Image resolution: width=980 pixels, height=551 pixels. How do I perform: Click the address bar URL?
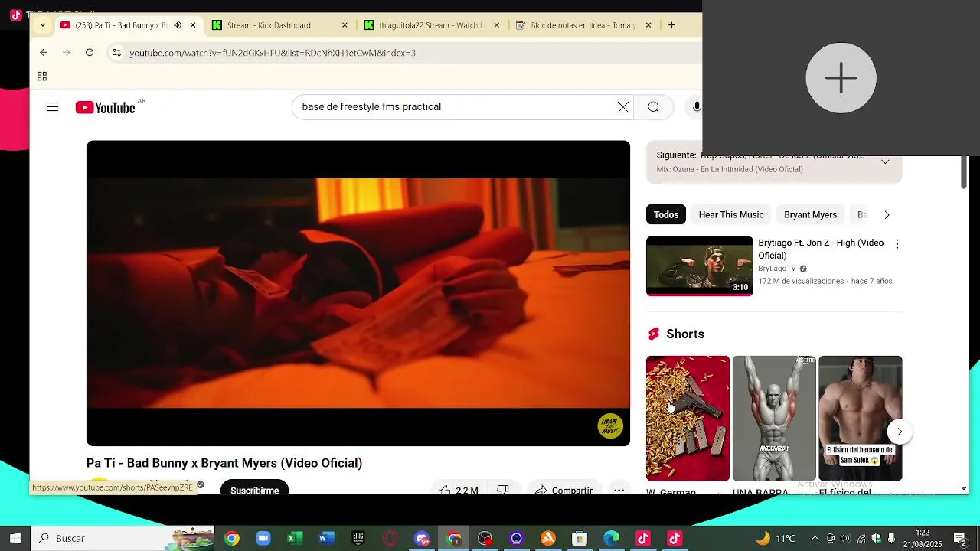tap(273, 53)
